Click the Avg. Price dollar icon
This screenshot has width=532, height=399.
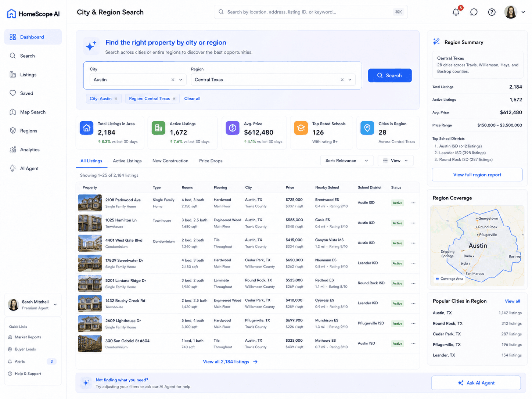pyautogui.click(x=233, y=128)
